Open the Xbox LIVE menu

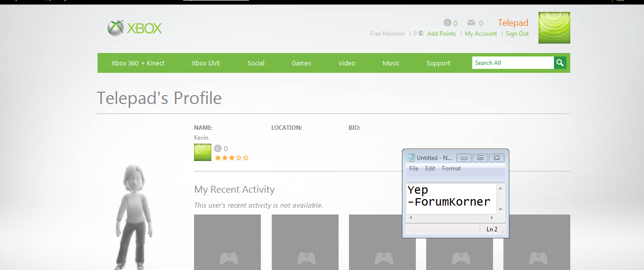click(206, 63)
